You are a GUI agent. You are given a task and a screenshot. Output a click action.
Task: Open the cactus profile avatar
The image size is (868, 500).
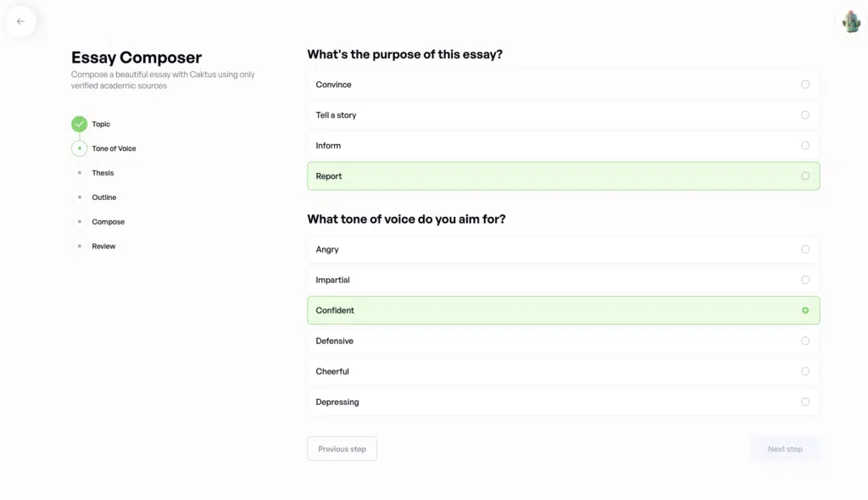click(x=851, y=22)
